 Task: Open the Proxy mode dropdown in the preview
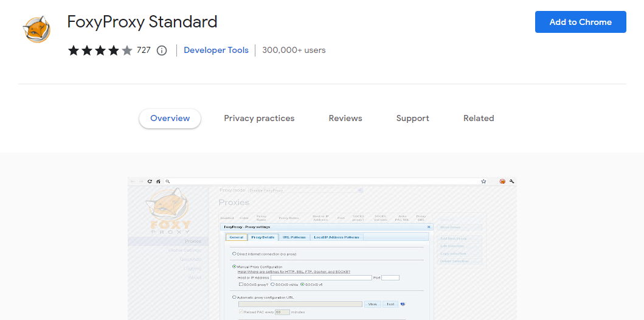[305, 190]
